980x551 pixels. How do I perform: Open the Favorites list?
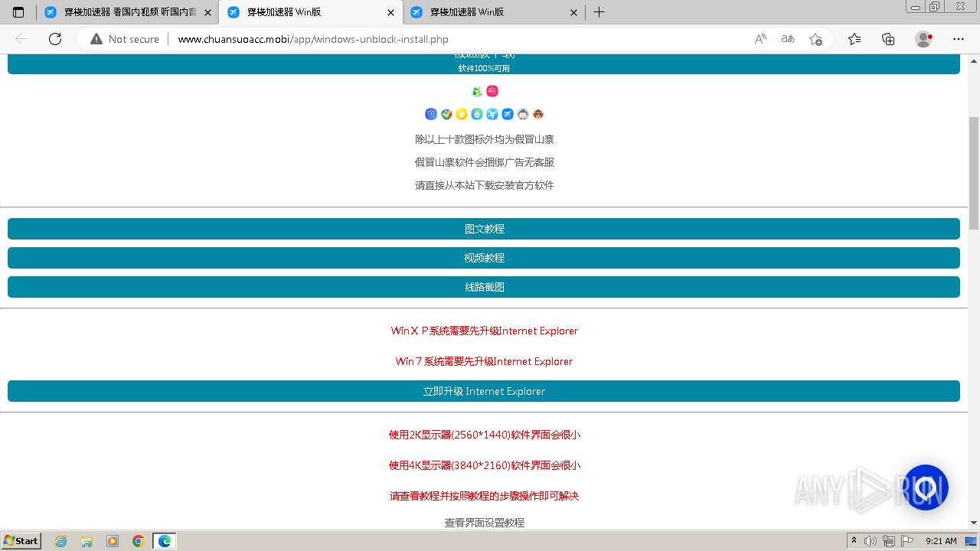point(854,39)
